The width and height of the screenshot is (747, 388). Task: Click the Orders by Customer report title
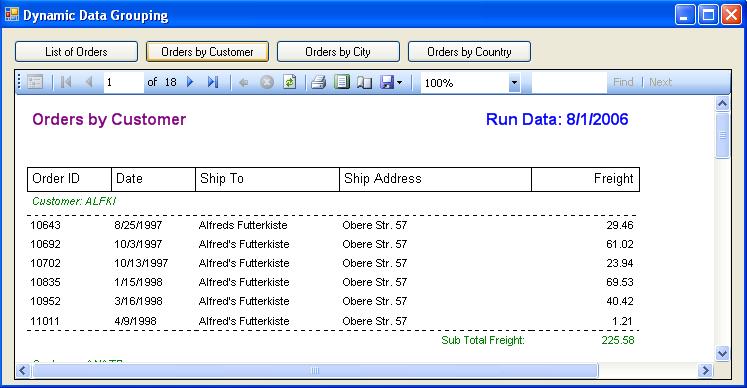click(109, 119)
